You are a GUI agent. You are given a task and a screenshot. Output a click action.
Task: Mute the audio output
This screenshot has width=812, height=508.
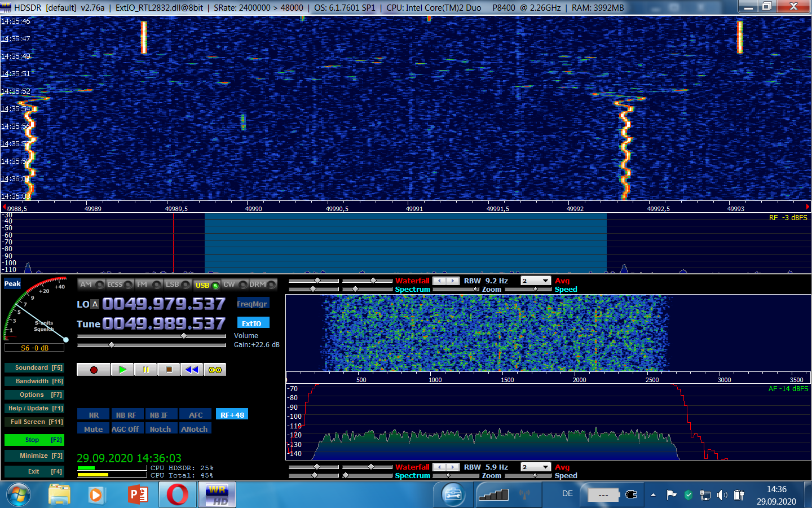pyautogui.click(x=93, y=429)
